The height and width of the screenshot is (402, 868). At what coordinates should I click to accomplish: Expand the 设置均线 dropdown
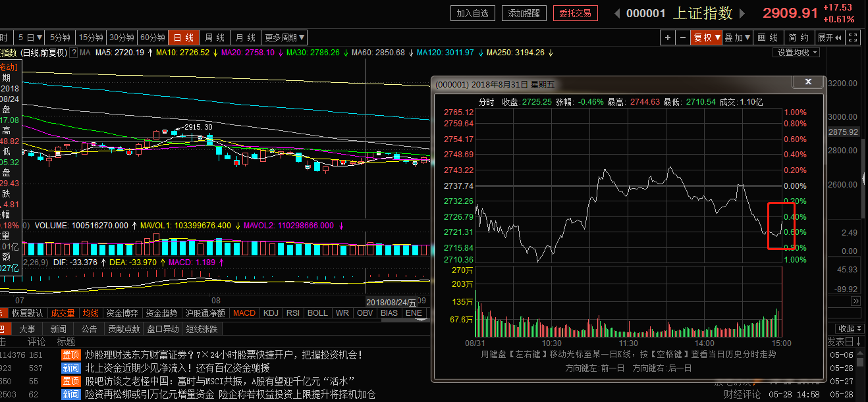pos(796,53)
